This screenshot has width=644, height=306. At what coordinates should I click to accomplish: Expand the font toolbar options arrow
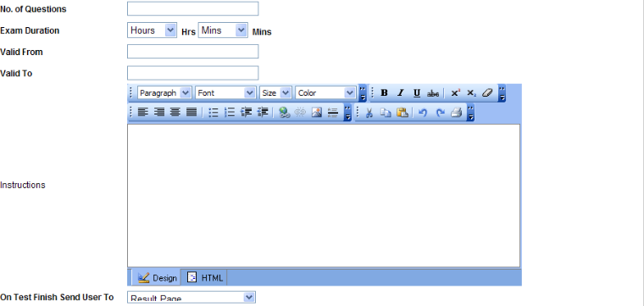(x=363, y=93)
